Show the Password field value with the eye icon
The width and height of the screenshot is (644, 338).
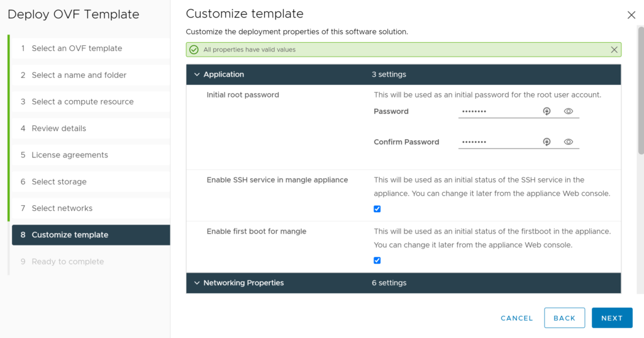coord(569,111)
